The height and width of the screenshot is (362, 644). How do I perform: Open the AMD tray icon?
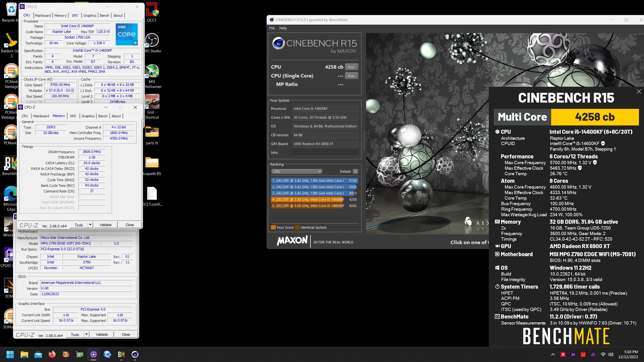coord(563,354)
